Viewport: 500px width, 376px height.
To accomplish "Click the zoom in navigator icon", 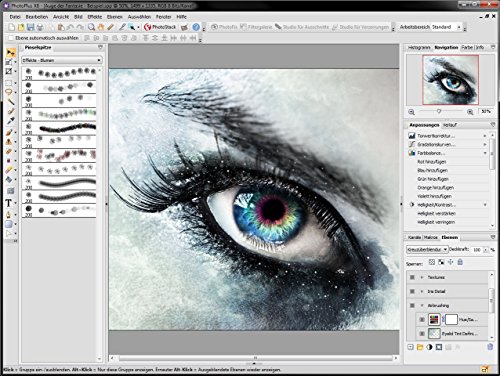I will point(470,112).
